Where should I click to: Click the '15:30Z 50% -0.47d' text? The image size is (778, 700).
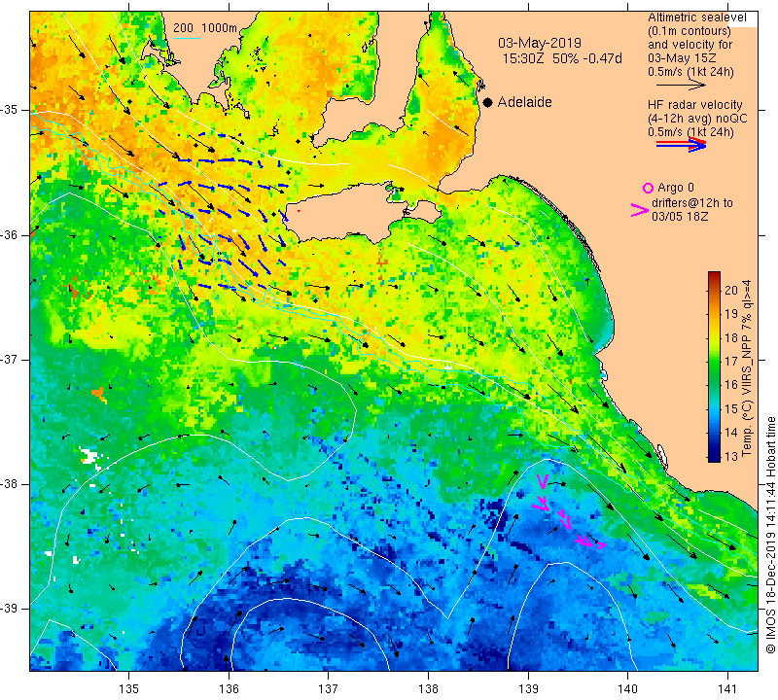[562, 58]
